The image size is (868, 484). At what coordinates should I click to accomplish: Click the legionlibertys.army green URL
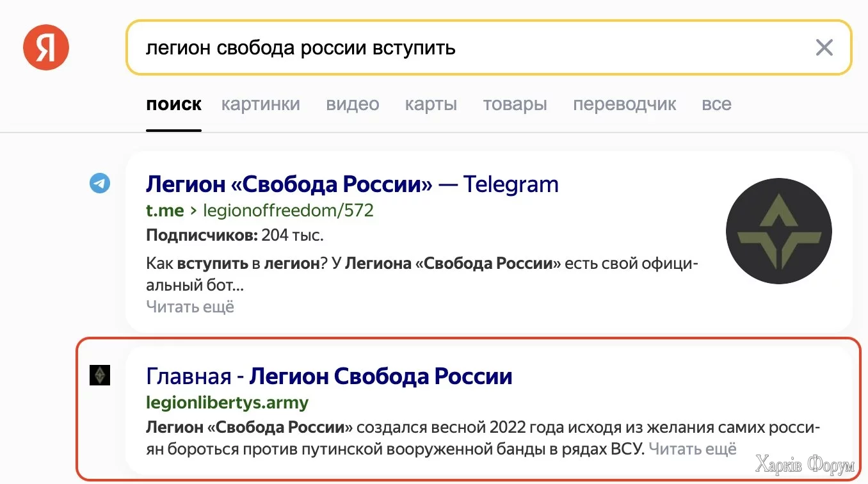coord(227,403)
